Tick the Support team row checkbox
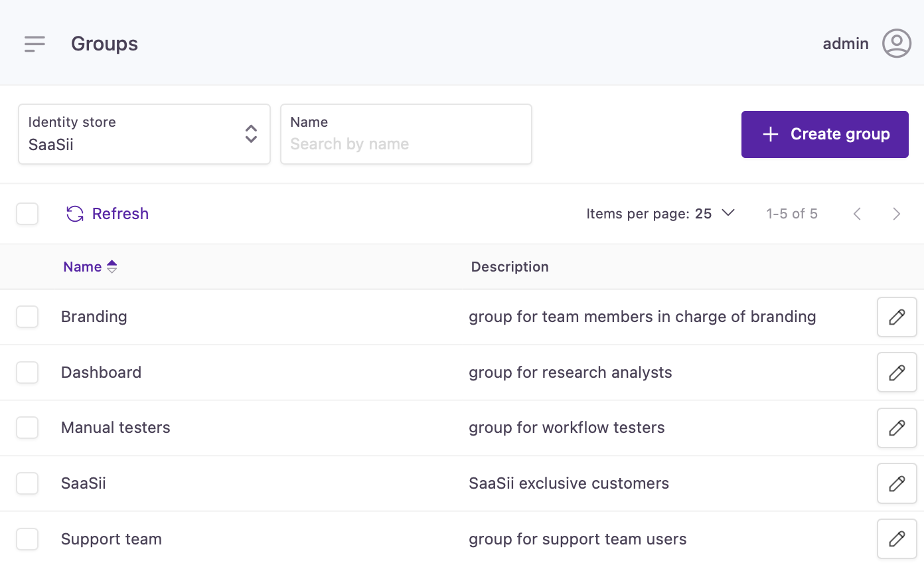 tap(27, 538)
